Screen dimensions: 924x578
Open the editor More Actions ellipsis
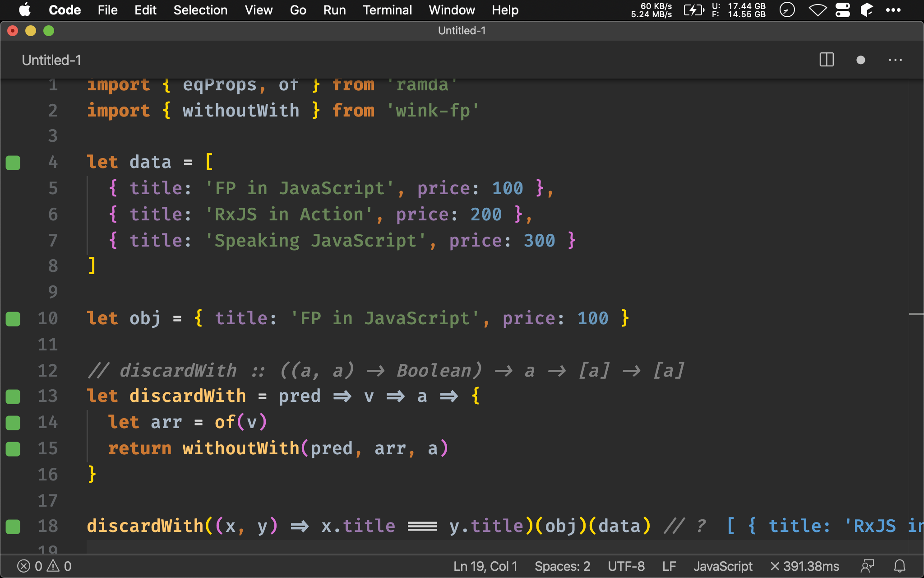(895, 60)
